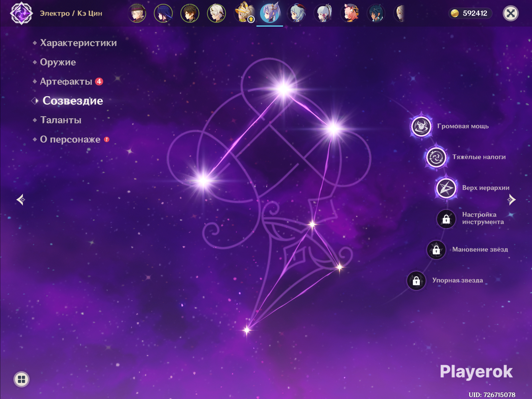Screen dimensions: 532x399
Task: Select the Raiden Shogun purple-haired portrait
Action: [163, 13]
